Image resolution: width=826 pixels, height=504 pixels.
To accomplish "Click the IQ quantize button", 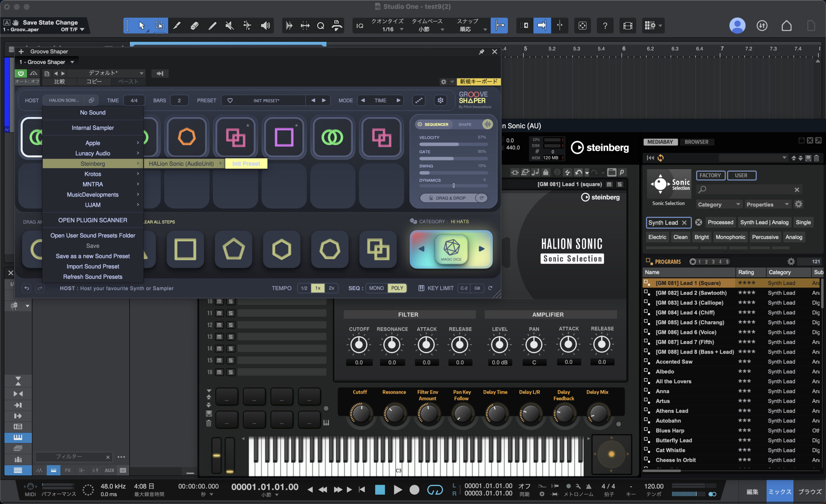I will [x=360, y=25].
